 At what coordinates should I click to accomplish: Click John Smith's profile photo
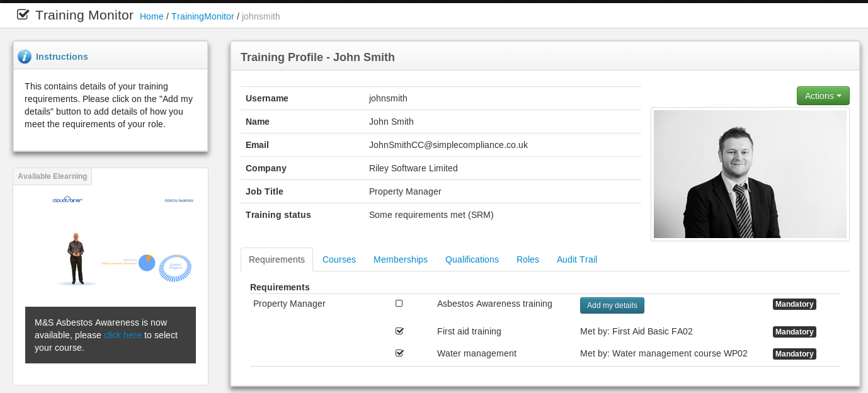pos(750,174)
